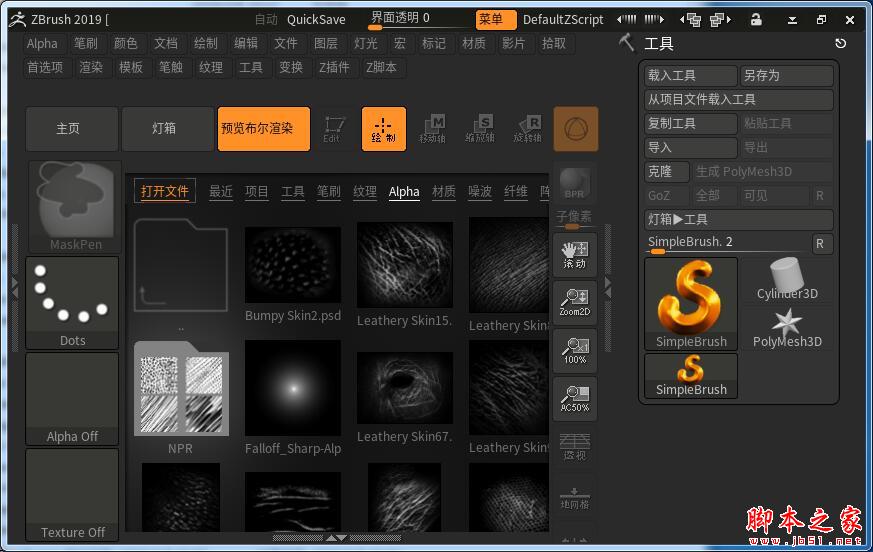
Task: Select the PolyMesh3D star tool
Action: [787, 329]
